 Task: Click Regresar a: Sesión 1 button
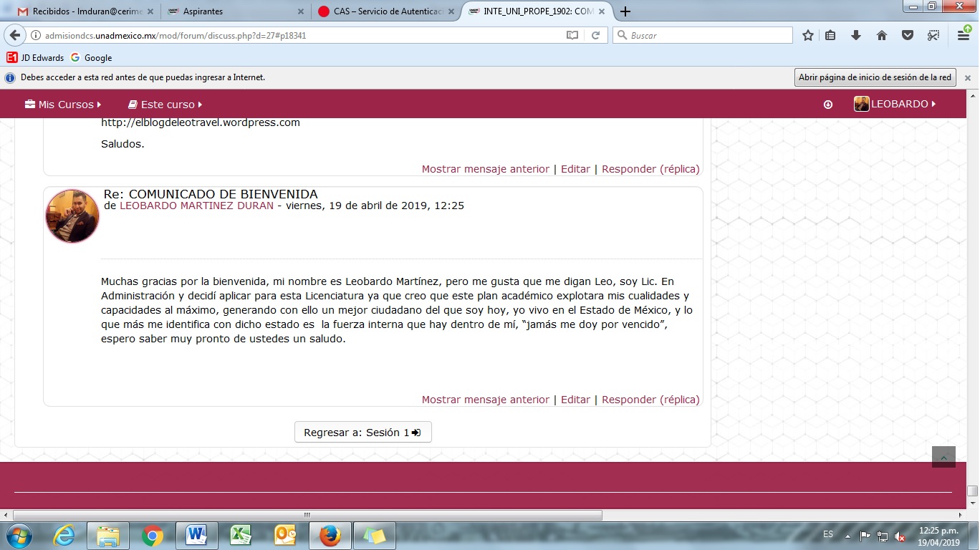pos(362,433)
